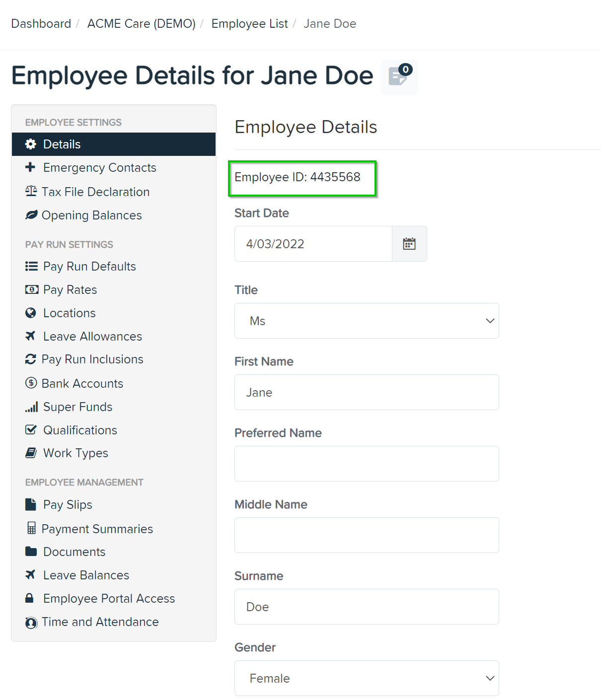The image size is (601, 700).
Task: Click the Employee Details section heading
Action: click(x=306, y=127)
